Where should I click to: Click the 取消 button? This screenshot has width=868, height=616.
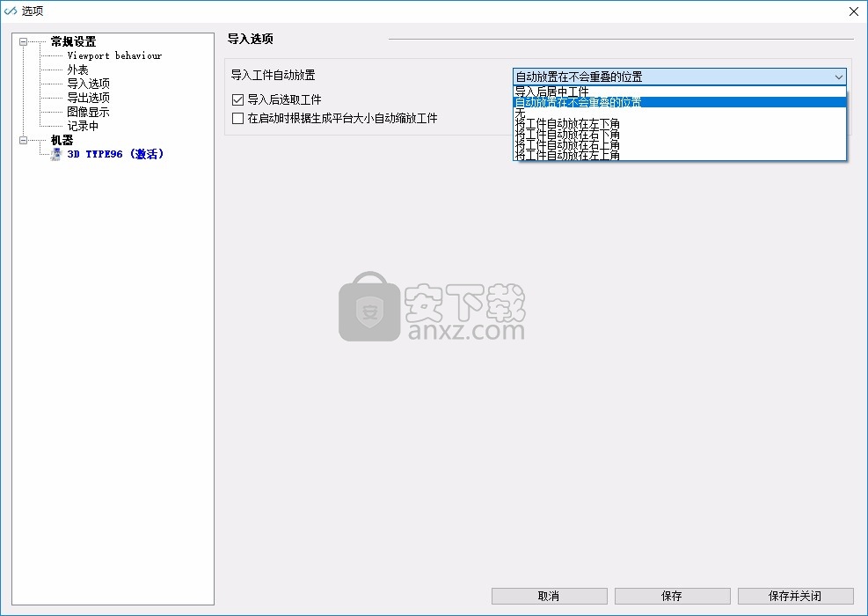pyautogui.click(x=549, y=596)
